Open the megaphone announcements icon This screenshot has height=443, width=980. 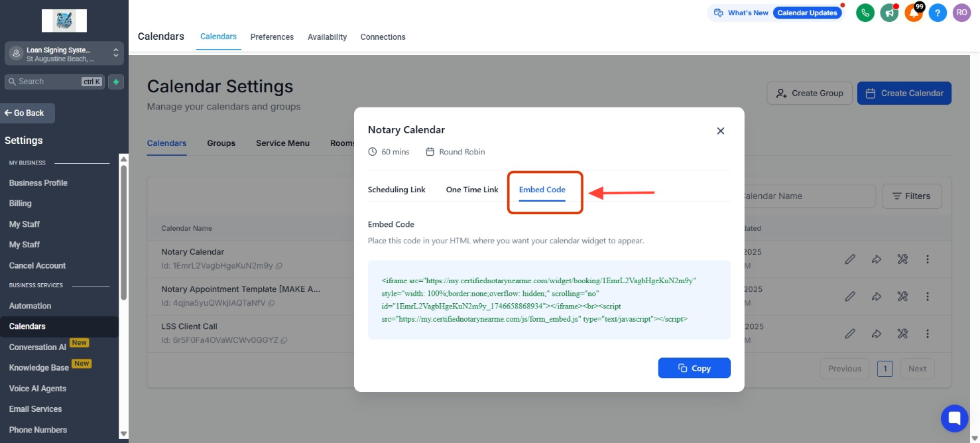889,13
